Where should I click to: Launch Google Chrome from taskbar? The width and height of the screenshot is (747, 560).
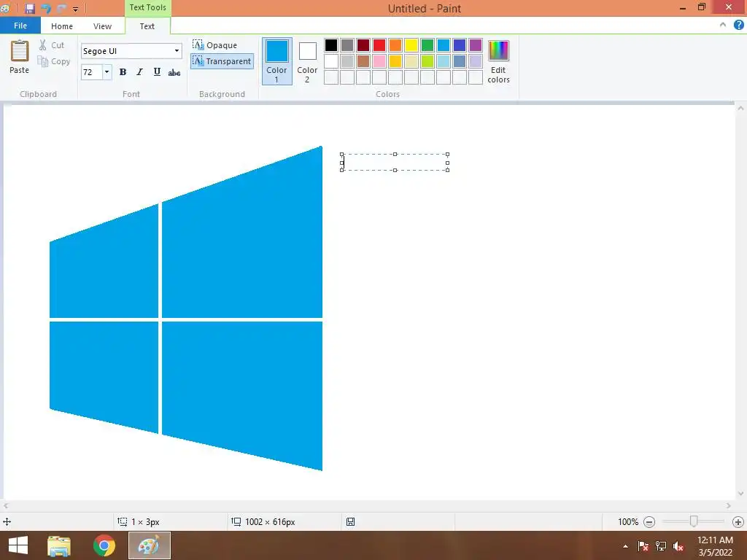pos(104,545)
